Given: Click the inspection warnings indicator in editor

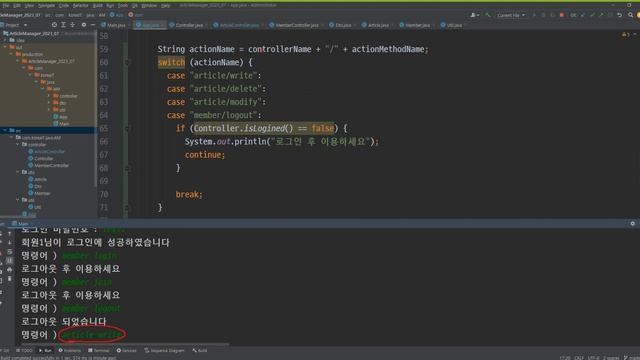Looking at the screenshot, I should coord(626,35).
